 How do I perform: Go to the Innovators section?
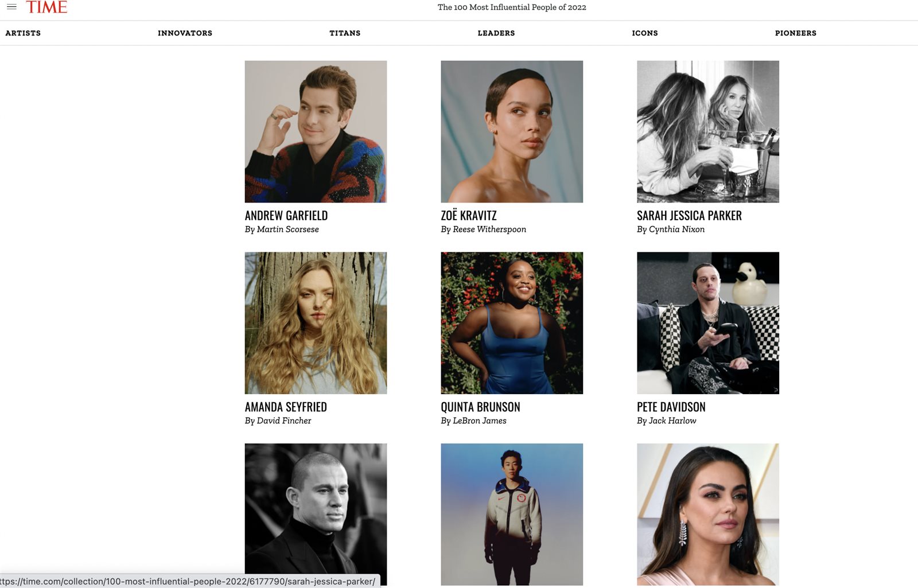pos(185,33)
